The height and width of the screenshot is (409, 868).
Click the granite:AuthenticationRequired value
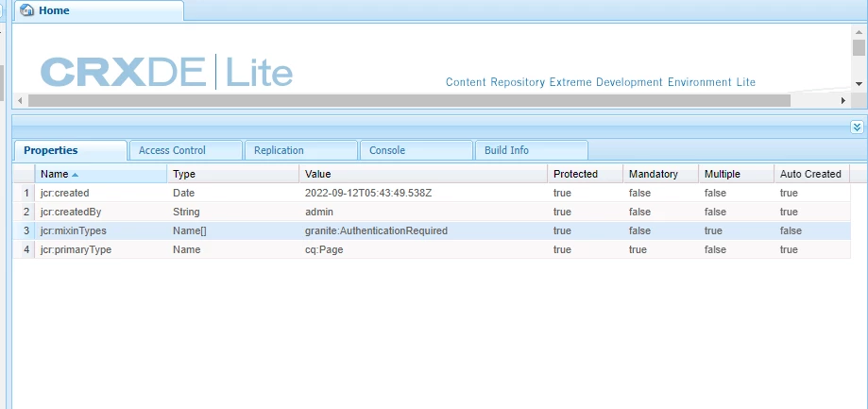pyautogui.click(x=376, y=230)
